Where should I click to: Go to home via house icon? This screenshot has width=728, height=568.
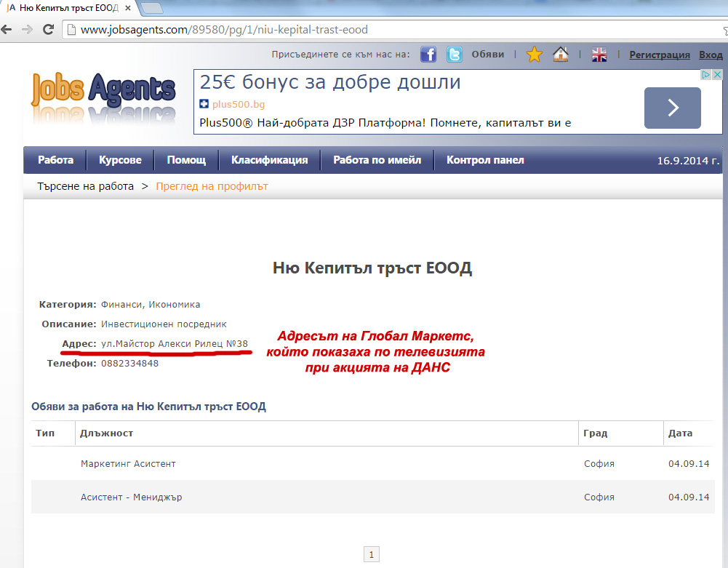(x=560, y=55)
